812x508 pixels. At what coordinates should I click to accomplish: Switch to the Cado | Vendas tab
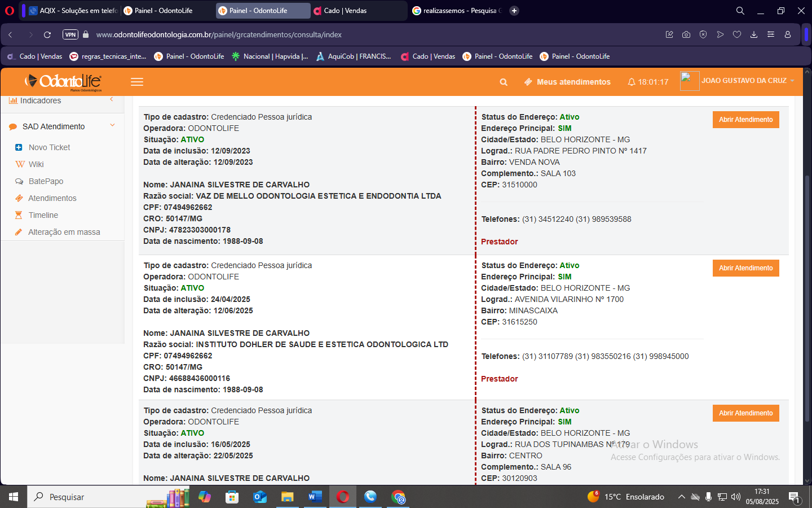coord(345,11)
